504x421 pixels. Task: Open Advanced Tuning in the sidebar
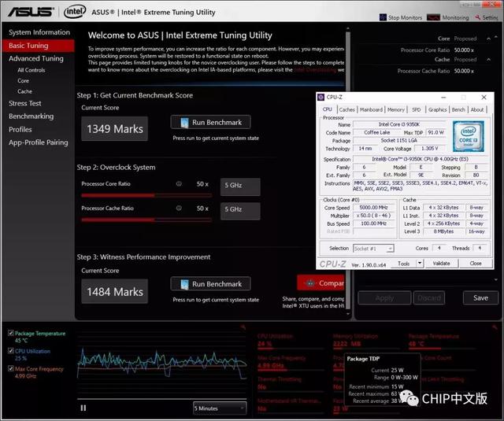[x=36, y=58]
